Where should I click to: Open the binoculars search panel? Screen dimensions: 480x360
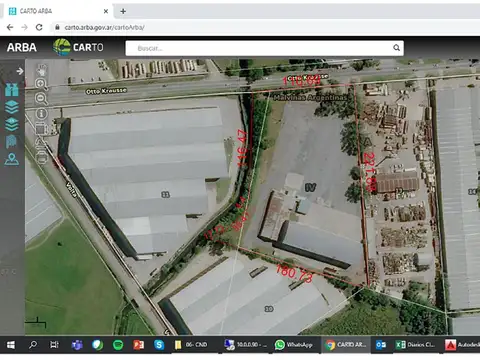12,90
